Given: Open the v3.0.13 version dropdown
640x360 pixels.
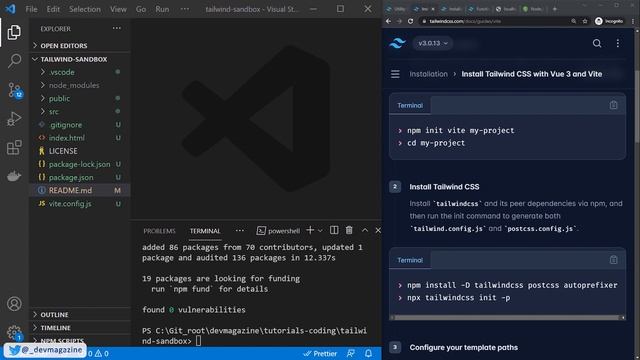Looking at the screenshot, I should coord(433,43).
